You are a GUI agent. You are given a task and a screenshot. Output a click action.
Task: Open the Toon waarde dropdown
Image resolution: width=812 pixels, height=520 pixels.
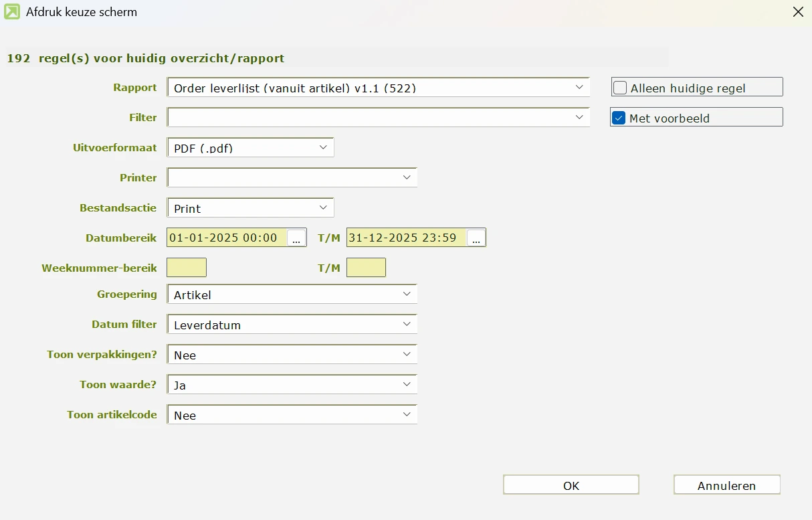406,384
